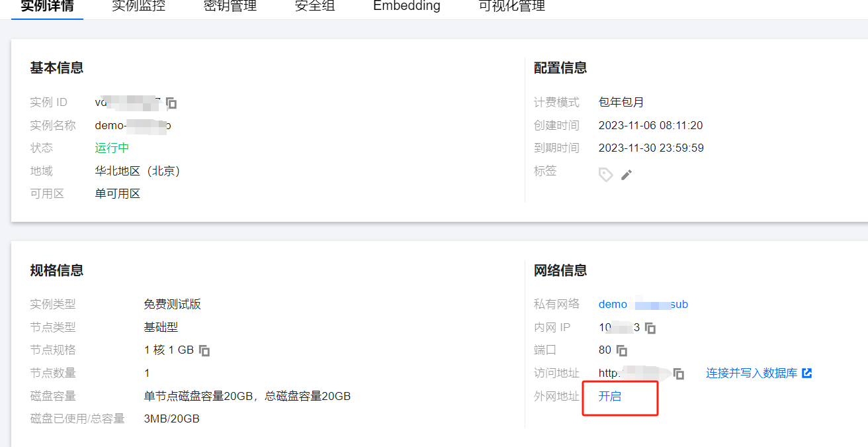Screen dimensions: 868x447
Task: Click creation time 2023-11-06 08:11:20
Action: pyautogui.click(x=650, y=125)
